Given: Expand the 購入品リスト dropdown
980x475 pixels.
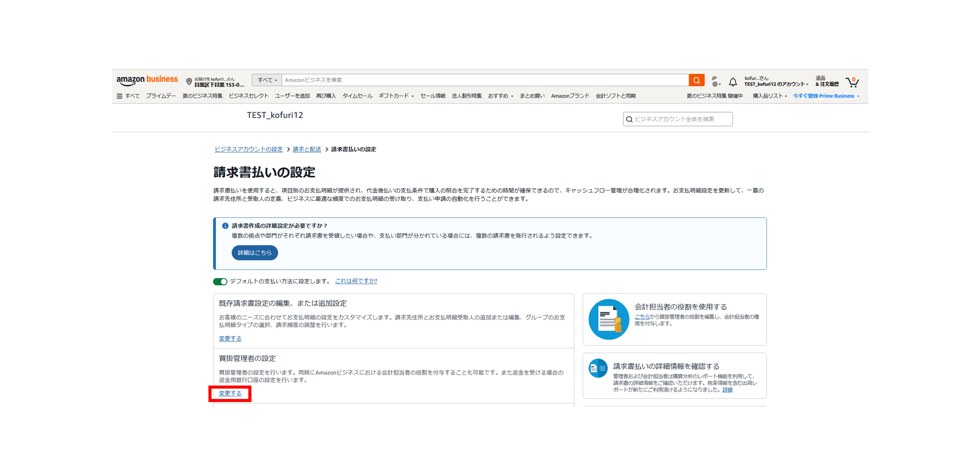Looking at the screenshot, I should (x=769, y=96).
